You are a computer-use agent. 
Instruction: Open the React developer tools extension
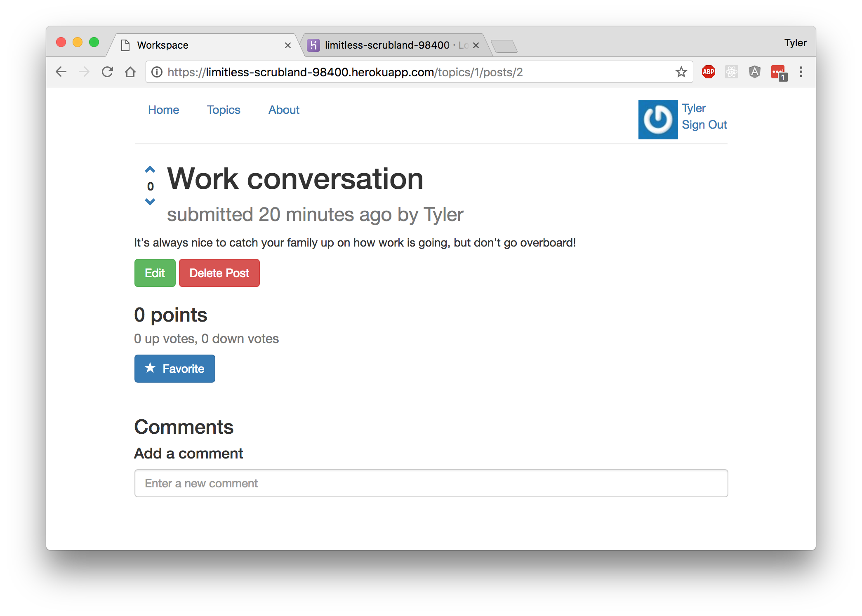(x=731, y=72)
